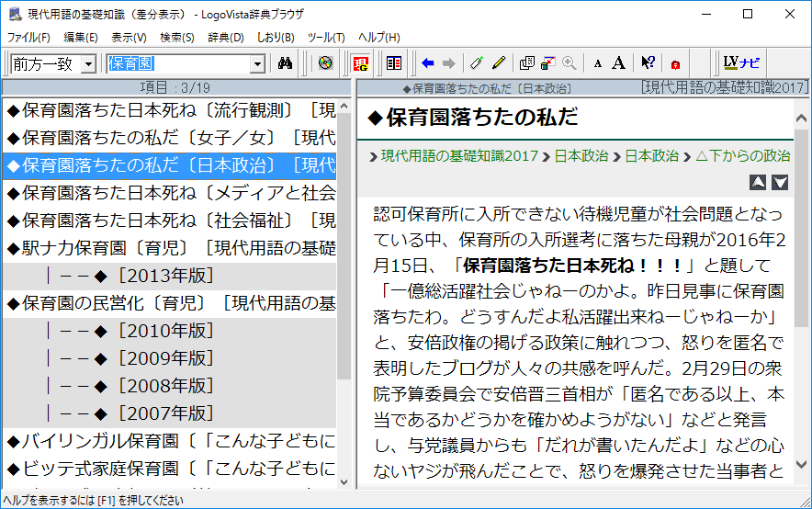This screenshot has width=812, height=509.
Task: Toggle the two-pane layout view icon
Action: (x=394, y=63)
